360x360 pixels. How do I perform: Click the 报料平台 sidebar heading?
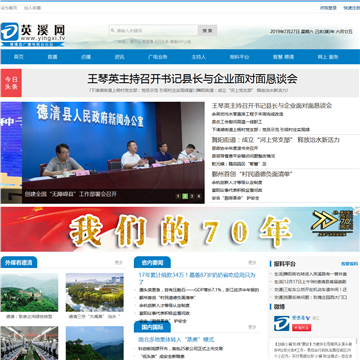point(285,264)
